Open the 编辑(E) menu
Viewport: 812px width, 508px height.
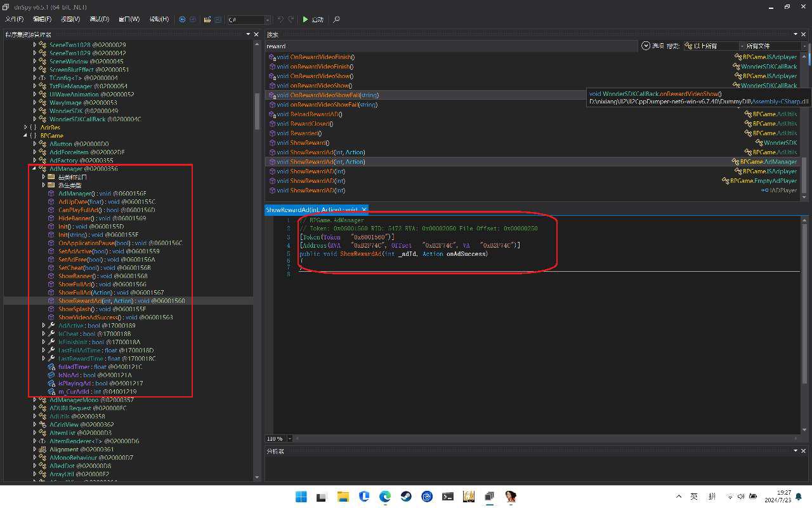point(43,20)
